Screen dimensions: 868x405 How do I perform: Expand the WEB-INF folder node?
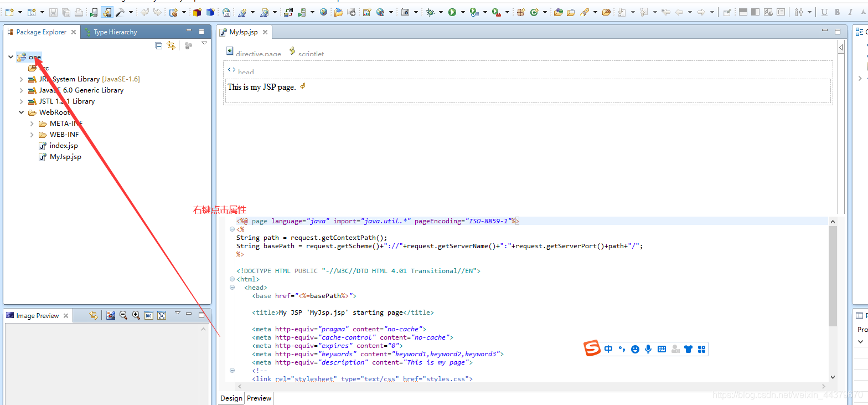(32, 135)
